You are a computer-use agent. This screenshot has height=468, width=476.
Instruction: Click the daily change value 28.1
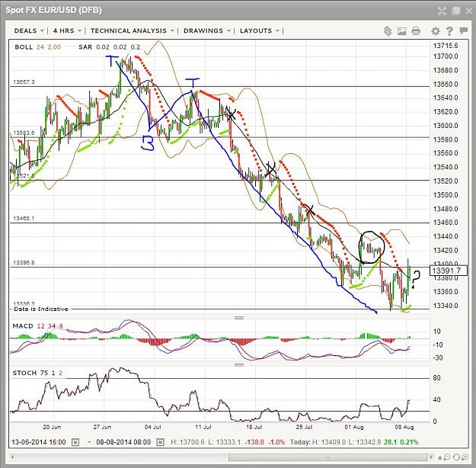[390, 442]
